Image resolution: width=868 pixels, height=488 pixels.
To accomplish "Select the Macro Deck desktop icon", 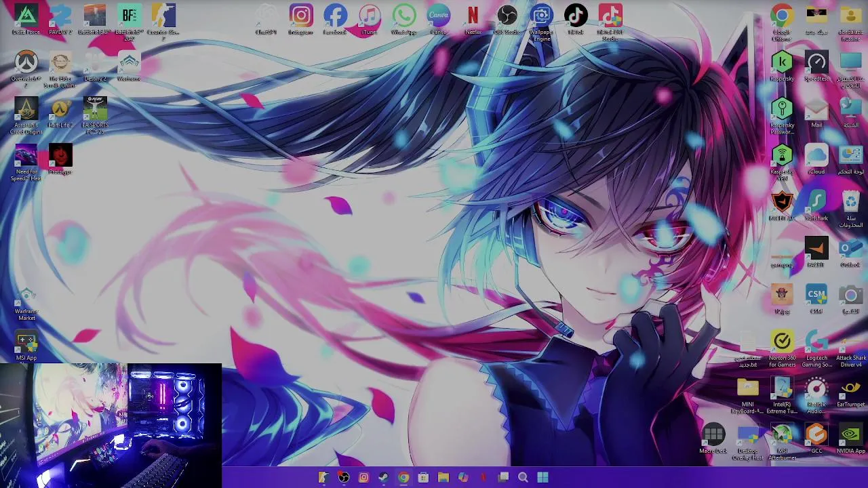I will pos(713,439).
